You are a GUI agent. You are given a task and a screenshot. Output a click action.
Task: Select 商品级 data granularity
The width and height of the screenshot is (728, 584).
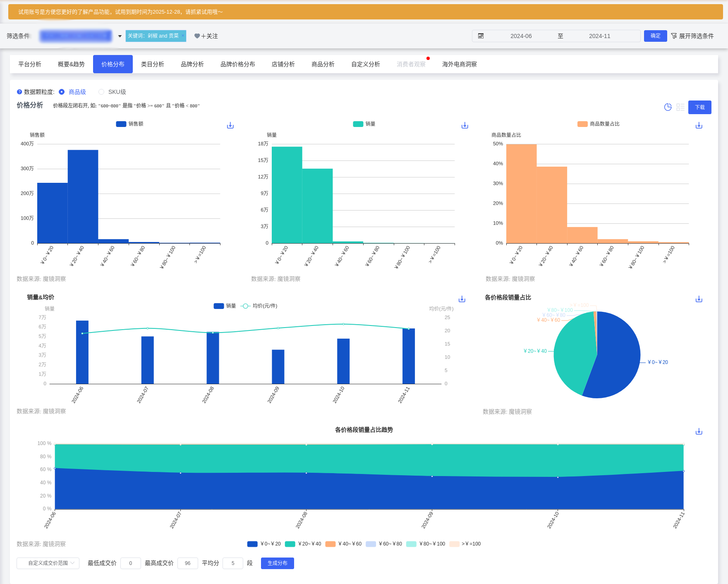point(72,92)
